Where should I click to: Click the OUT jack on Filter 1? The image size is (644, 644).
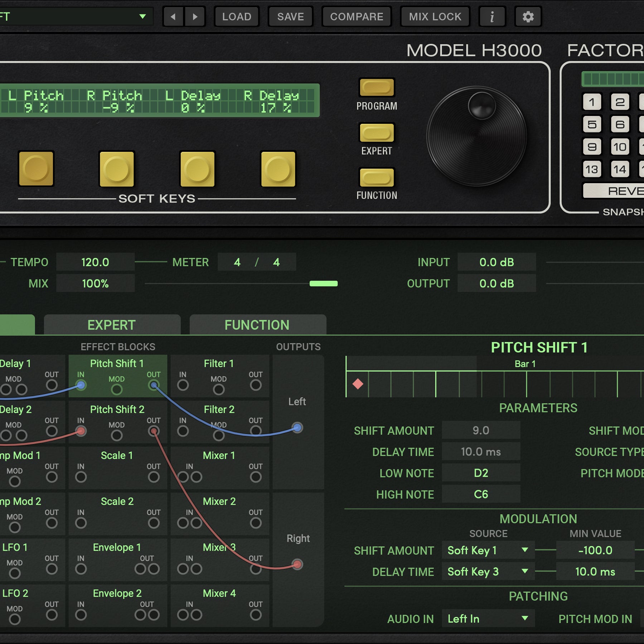[x=256, y=386]
